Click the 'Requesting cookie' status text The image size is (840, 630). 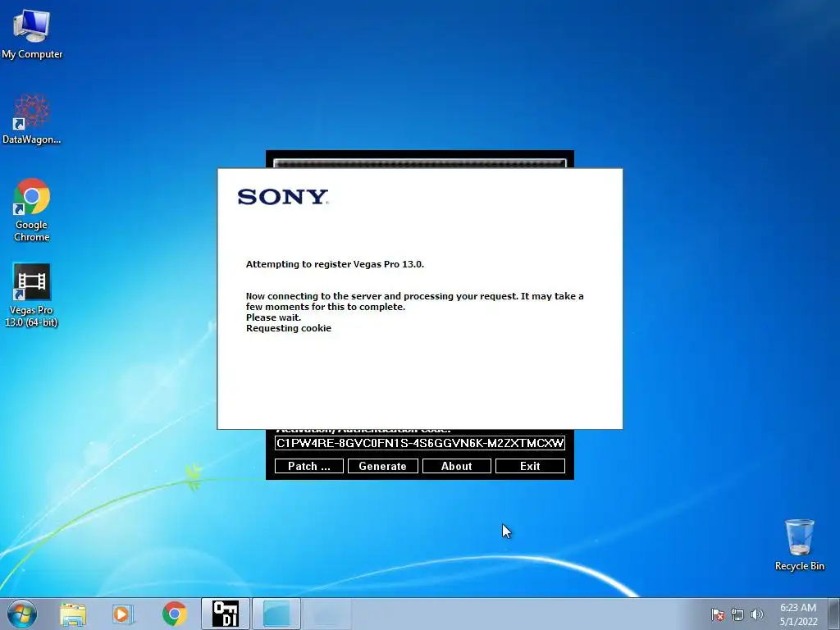tap(289, 328)
